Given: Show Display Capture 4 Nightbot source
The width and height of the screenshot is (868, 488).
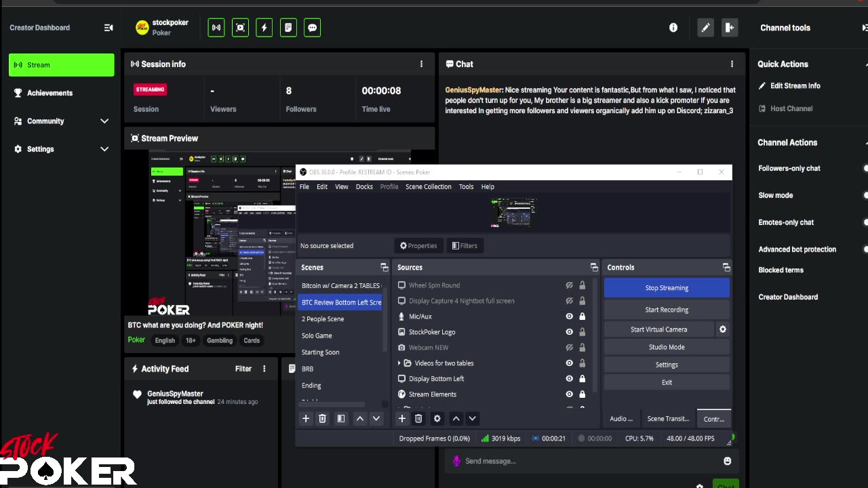Looking at the screenshot, I should click(x=569, y=301).
